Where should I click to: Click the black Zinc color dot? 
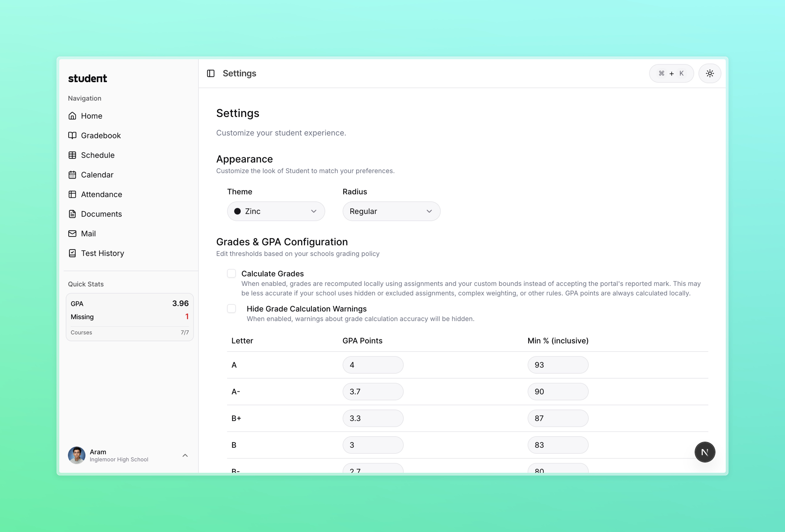[x=237, y=211]
